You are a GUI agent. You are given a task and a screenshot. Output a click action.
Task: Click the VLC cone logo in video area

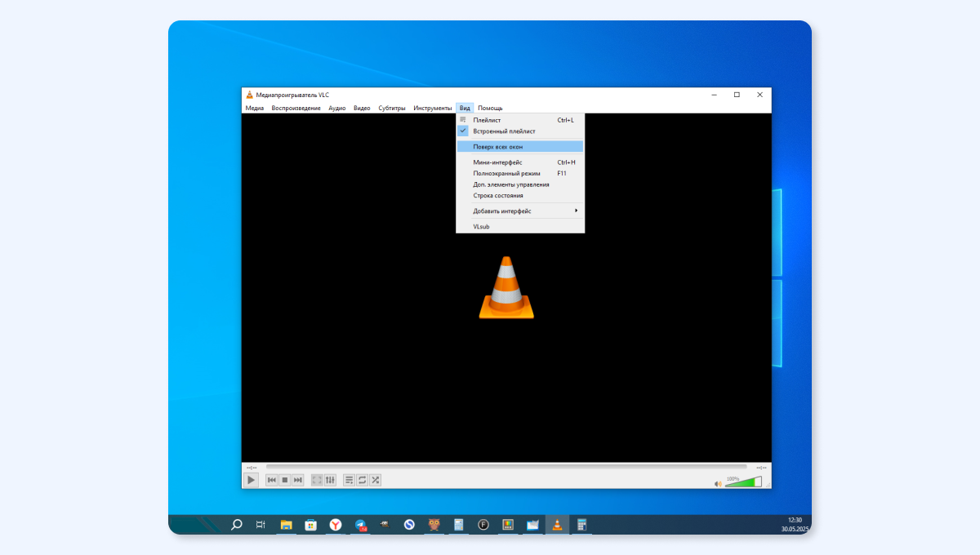click(506, 287)
